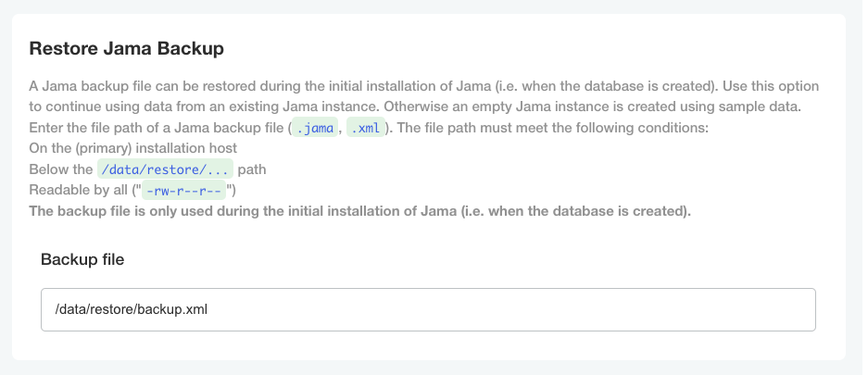This screenshot has height=375, width=868.
Task: Click empty space at right end of input
Action: (760, 309)
